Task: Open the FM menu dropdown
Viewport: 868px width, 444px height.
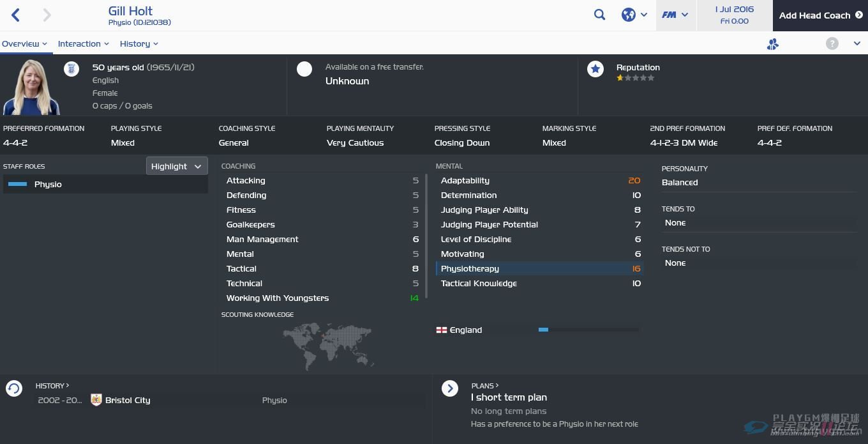Action: [x=676, y=15]
